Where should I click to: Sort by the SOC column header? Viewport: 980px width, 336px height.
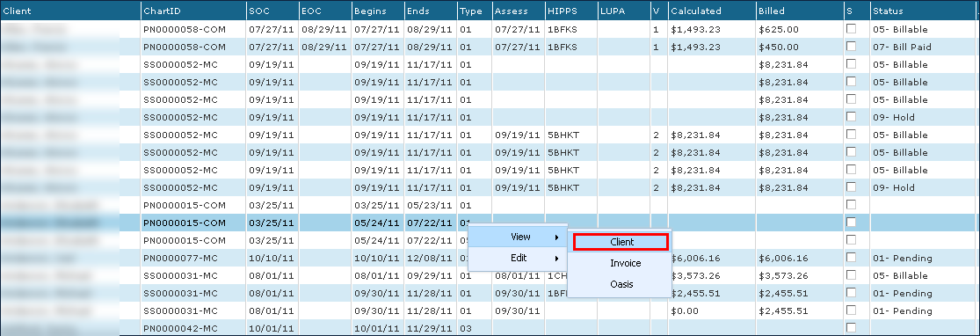click(272, 11)
